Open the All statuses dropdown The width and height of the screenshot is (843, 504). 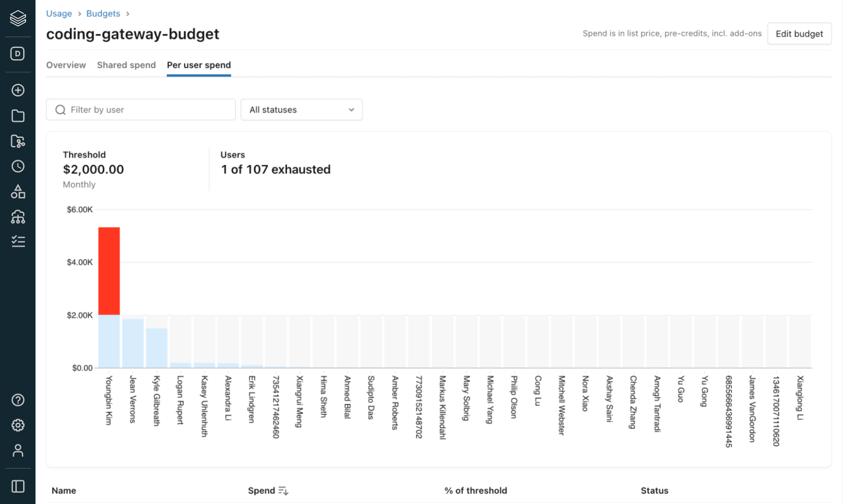click(x=301, y=109)
